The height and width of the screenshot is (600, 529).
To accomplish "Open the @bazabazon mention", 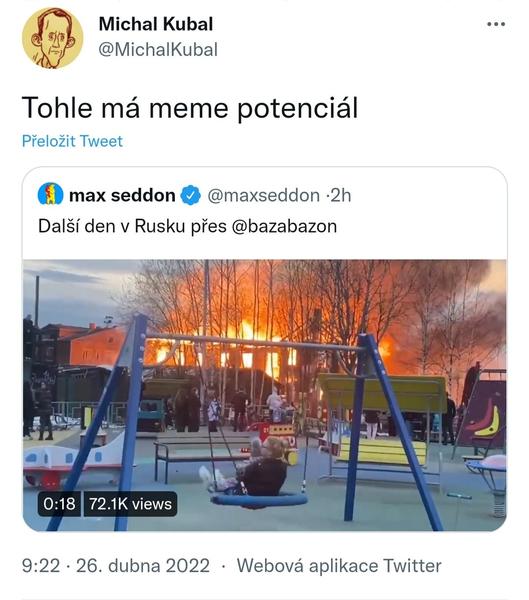I will pyautogui.click(x=284, y=226).
